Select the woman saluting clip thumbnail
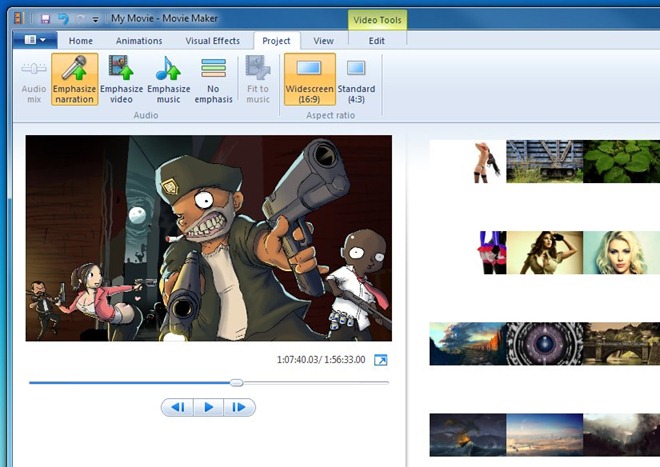Screen dimensions: 660x467 [545, 253]
